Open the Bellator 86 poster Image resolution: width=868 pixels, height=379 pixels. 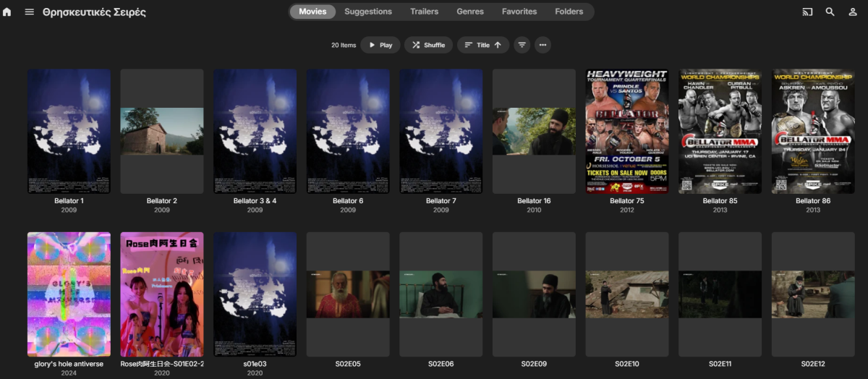(x=813, y=132)
